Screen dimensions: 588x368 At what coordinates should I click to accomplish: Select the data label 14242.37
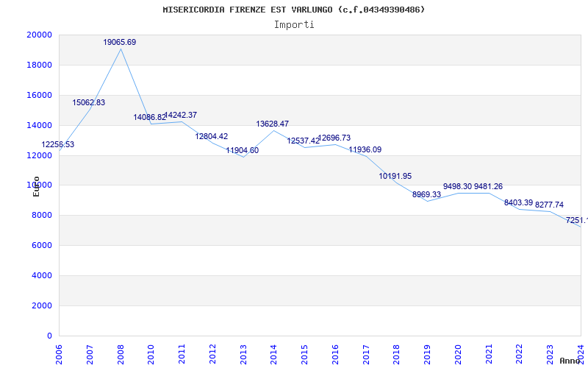coord(181,115)
